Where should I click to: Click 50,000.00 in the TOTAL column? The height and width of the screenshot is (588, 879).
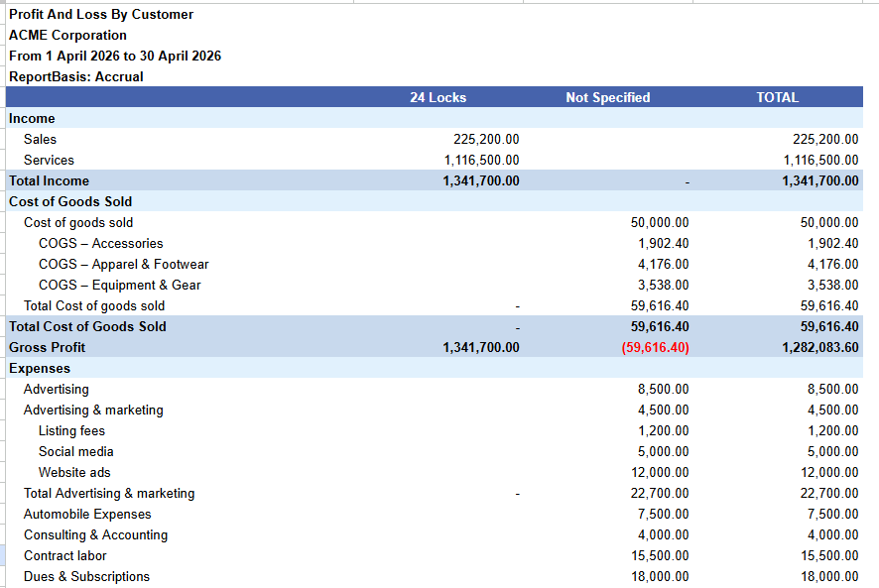[x=829, y=222]
